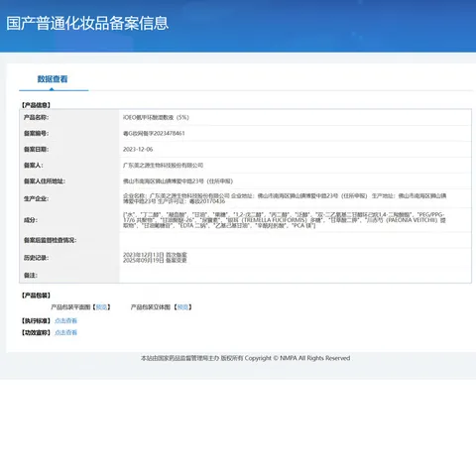Select the 备案人住所地址 address value
Image resolution: width=476 pixels, height=476 pixels.
coord(178,181)
